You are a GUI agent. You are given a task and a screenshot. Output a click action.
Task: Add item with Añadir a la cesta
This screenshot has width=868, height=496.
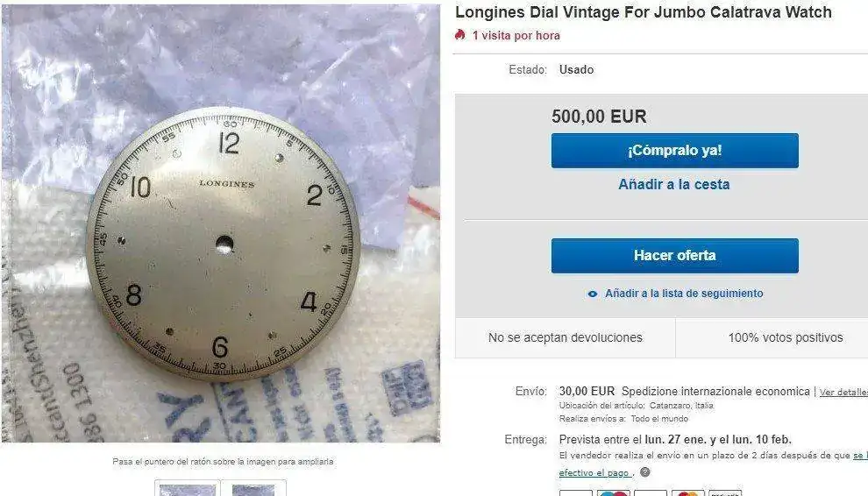[673, 184]
